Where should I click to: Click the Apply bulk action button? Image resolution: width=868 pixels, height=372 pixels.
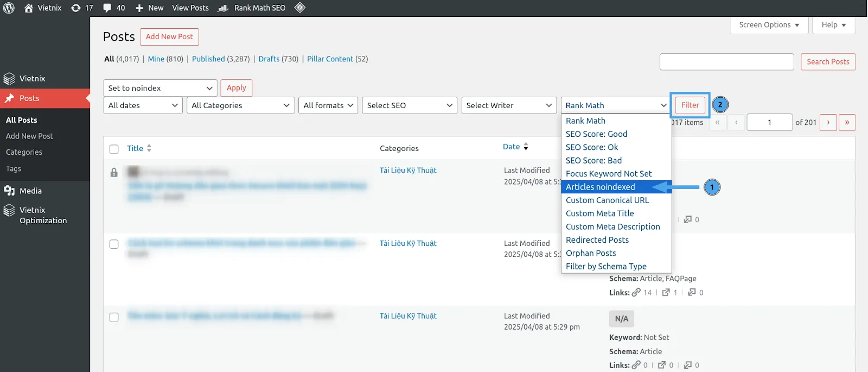coord(237,88)
